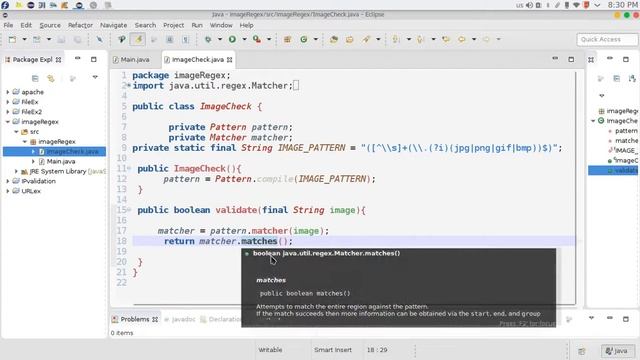Click the Forward navigation arrow icon
This screenshot has height=360, width=640.
pyautogui.click(x=486, y=40)
